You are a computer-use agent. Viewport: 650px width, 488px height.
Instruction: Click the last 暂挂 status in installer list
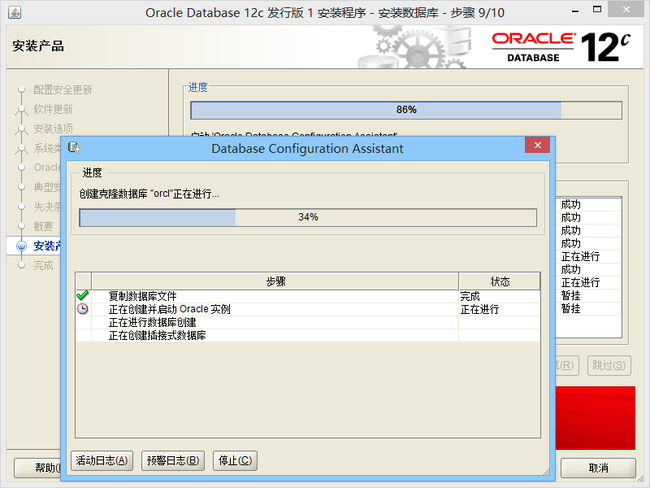[x=571, y=308]
